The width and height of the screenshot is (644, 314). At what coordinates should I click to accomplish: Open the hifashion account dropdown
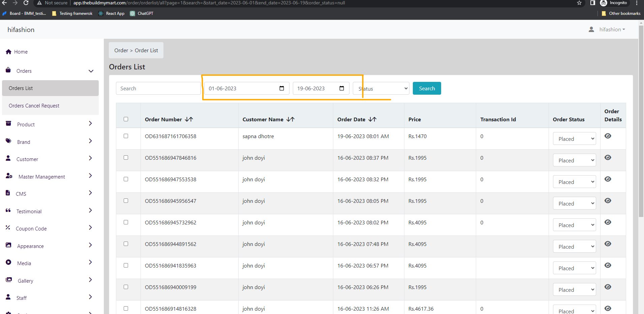[x=612, y=30]
